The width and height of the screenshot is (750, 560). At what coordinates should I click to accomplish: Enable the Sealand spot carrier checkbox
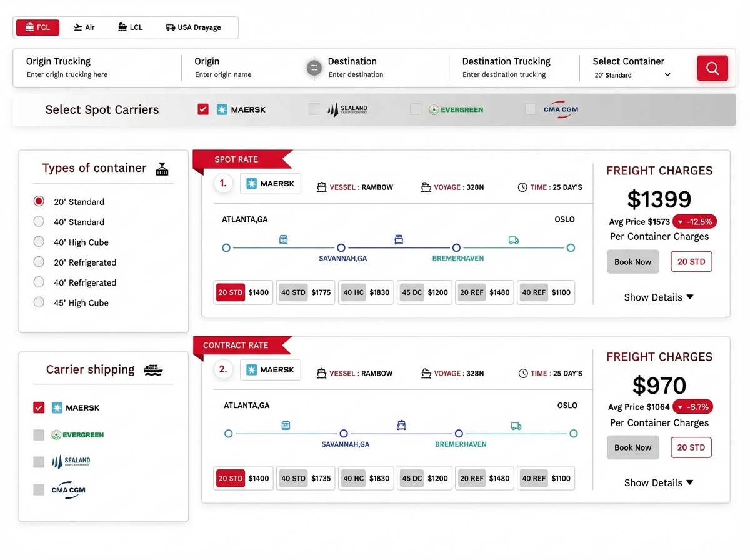[x=314, y=109]
